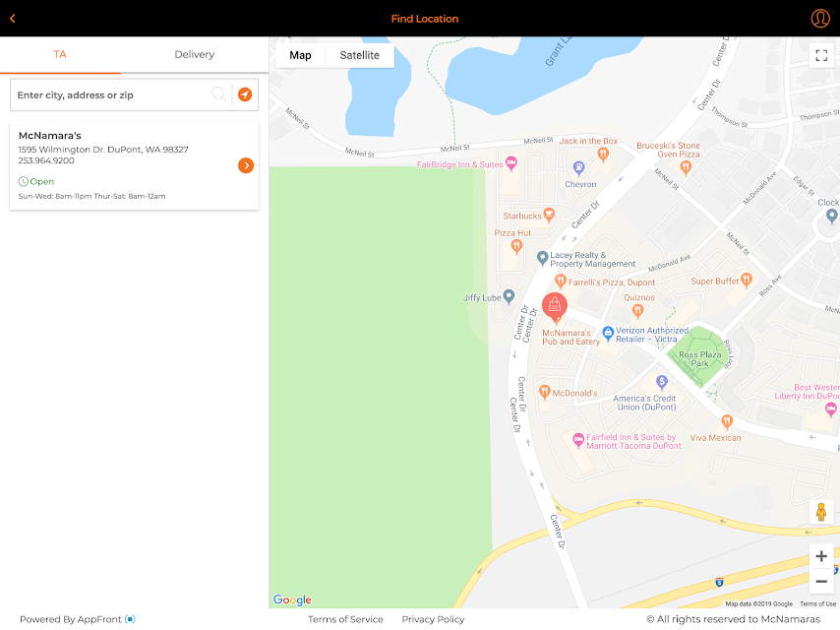Select the Delivery tab
Image resolution: width=840 pixels, height=630 pixels.
click(x=195, y=55)
